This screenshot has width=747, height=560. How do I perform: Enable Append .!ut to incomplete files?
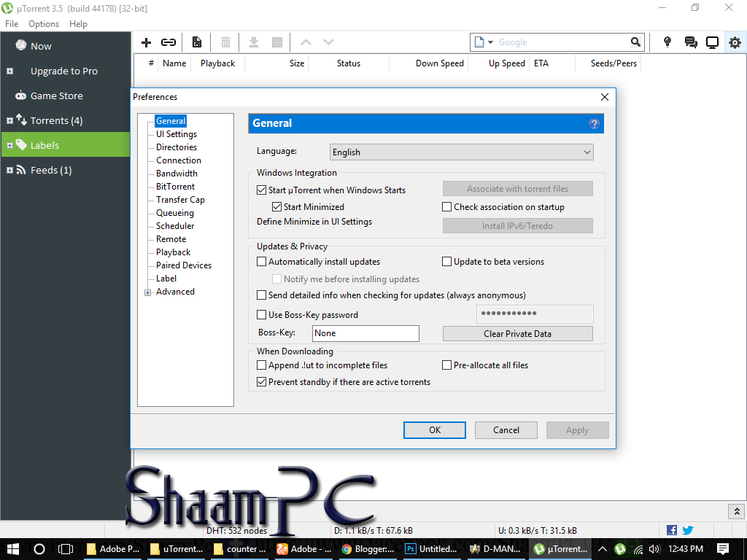pyautogui.click(x=261, y=365)
